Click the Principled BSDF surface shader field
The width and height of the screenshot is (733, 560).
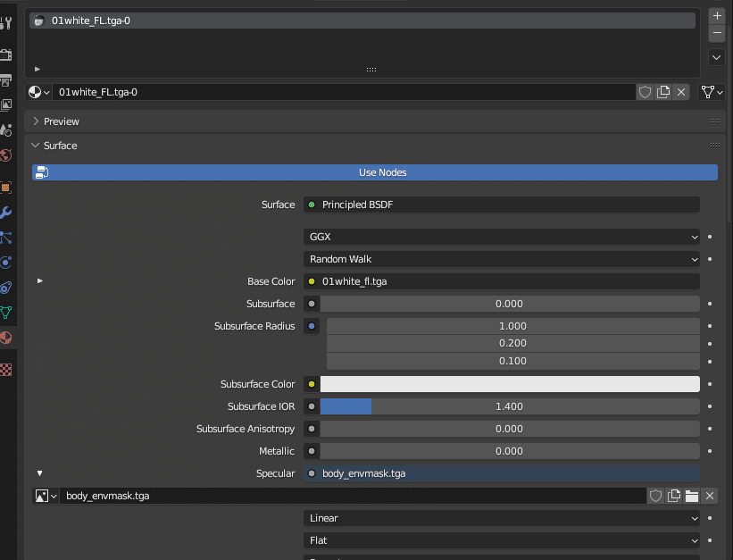(502, 205)
